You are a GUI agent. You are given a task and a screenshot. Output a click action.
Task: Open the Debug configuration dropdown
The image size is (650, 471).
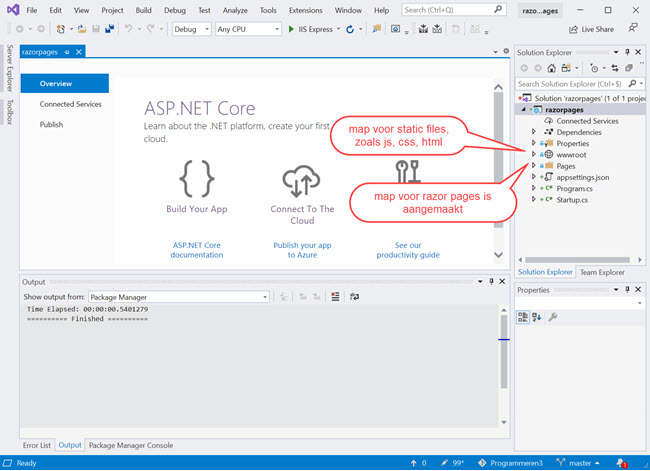(192, 29)
